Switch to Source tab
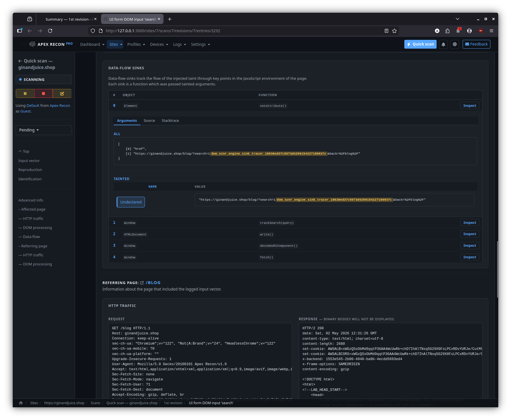The height and width of the screenshot is (420, 511). (149, 121)
